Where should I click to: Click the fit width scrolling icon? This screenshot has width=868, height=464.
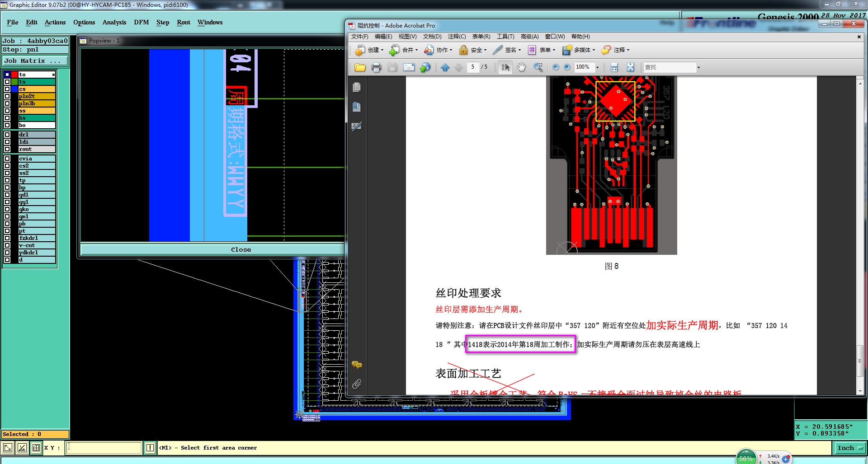614,67
